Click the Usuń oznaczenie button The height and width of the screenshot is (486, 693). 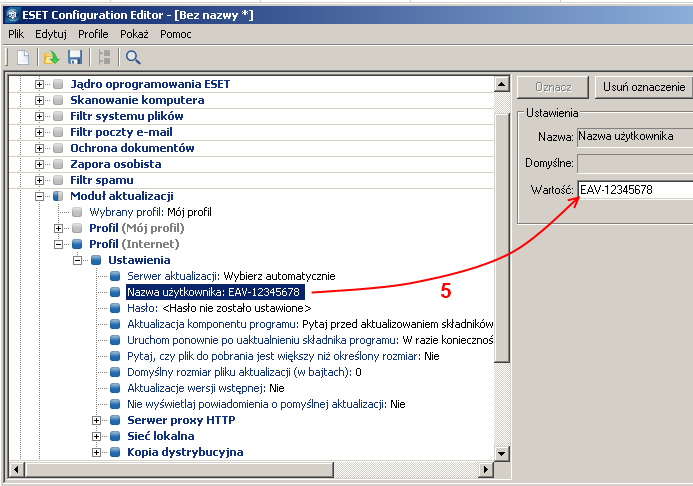tap(643, 88)
